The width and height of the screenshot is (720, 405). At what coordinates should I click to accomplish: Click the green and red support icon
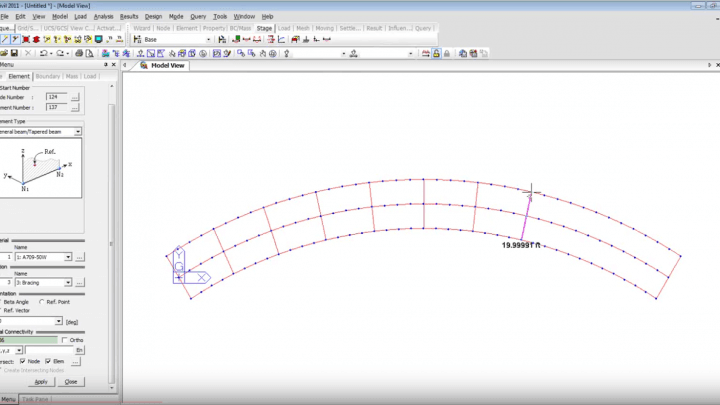(x=236, y=39)
